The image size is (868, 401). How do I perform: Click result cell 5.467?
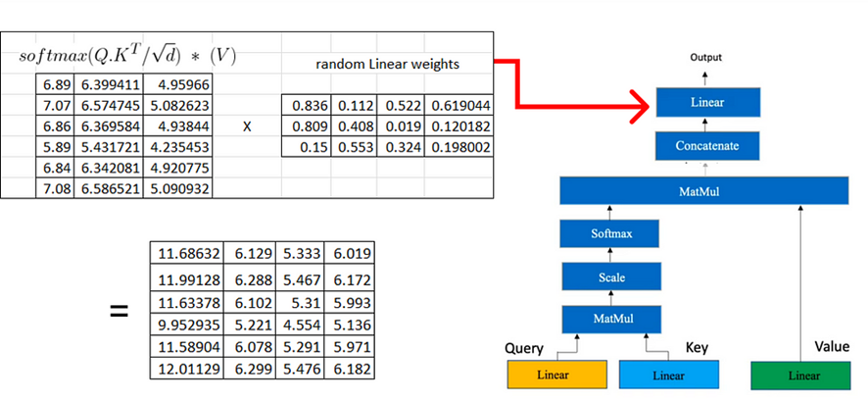(x=300, y=278)
